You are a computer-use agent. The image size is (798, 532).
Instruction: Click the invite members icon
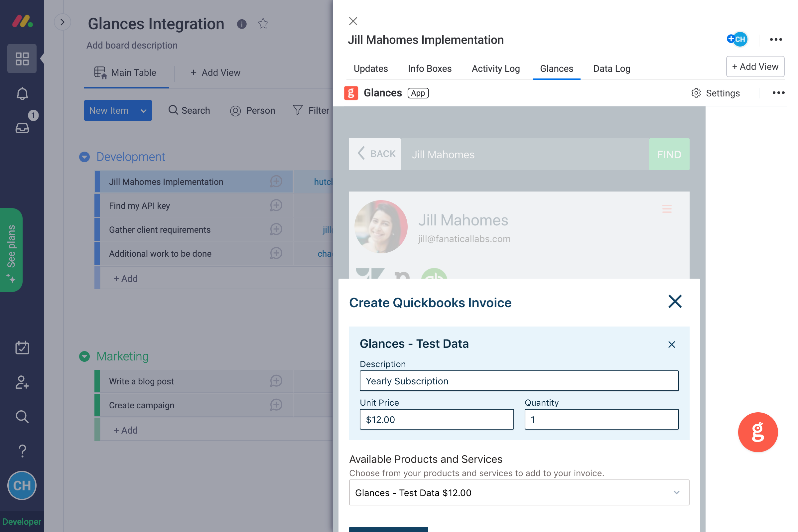point(22,382)
